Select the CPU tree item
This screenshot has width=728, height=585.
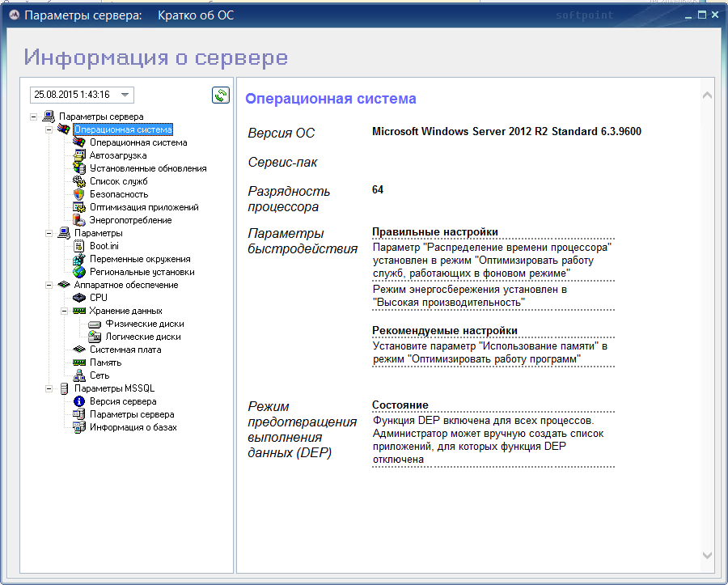tap(99, 298)
